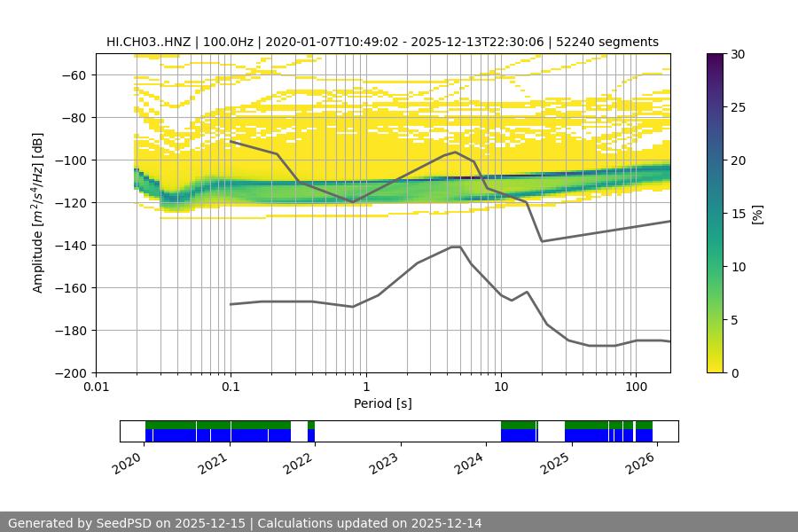Click the colorbar [%] label

tap(757, 214)
